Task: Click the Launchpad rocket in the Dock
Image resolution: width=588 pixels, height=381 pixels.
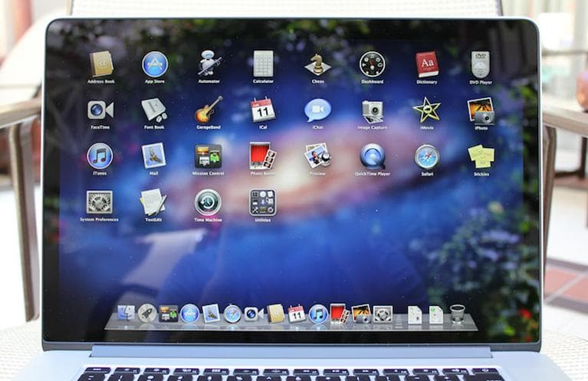Action: pyautogui.click(x=147, y=313)
